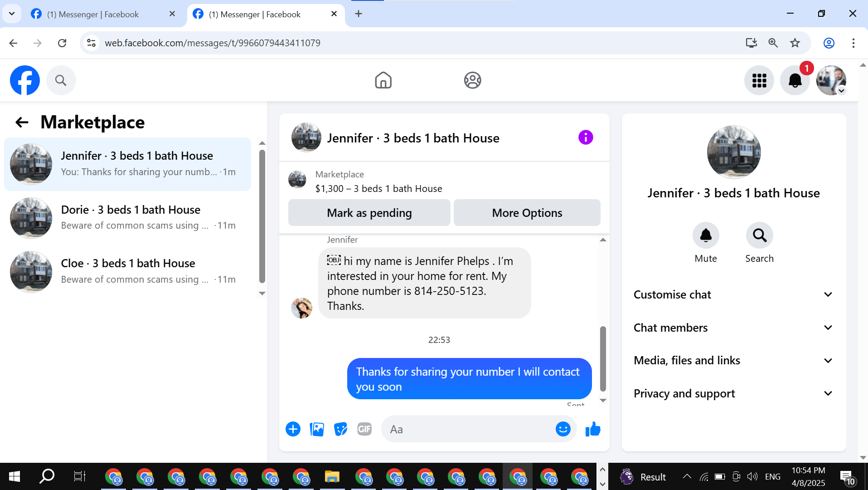Click Jennifer chat header title

coord(413,138)
